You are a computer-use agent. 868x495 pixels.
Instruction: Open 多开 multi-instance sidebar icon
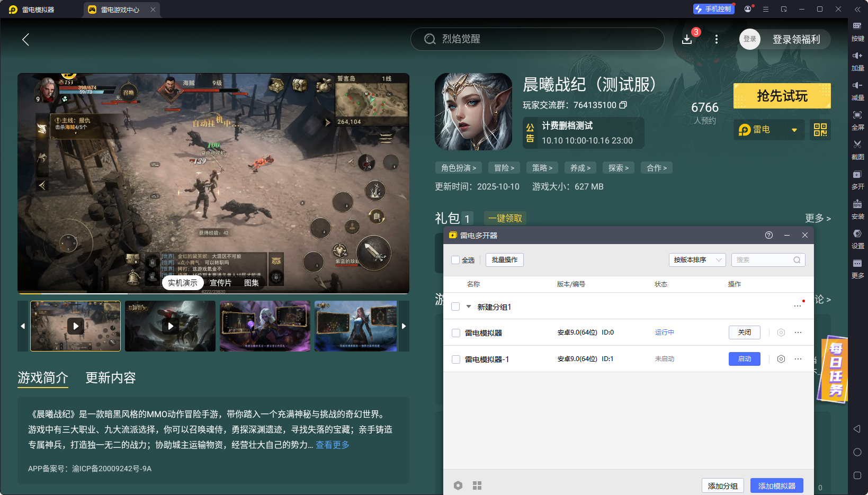pos(857,179)
